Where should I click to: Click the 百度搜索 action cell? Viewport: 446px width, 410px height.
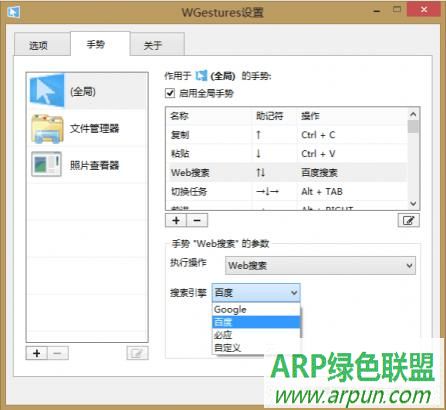[x=319, y=173]
